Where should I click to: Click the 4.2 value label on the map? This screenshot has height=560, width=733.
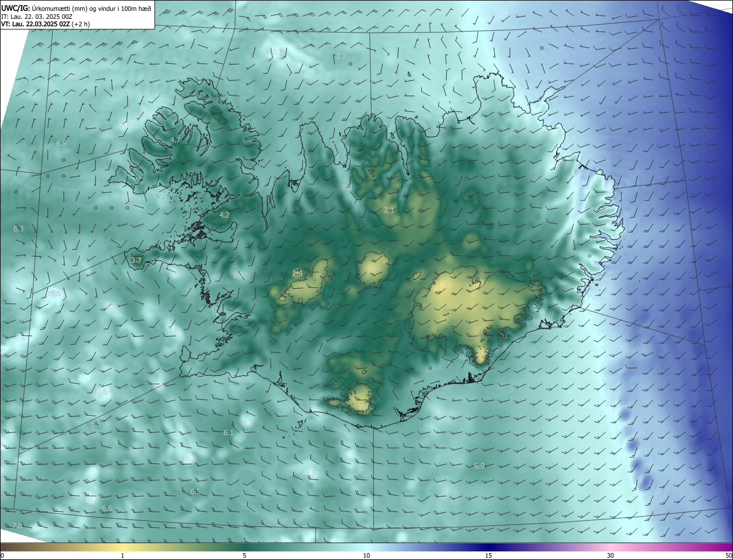point(224,215)
